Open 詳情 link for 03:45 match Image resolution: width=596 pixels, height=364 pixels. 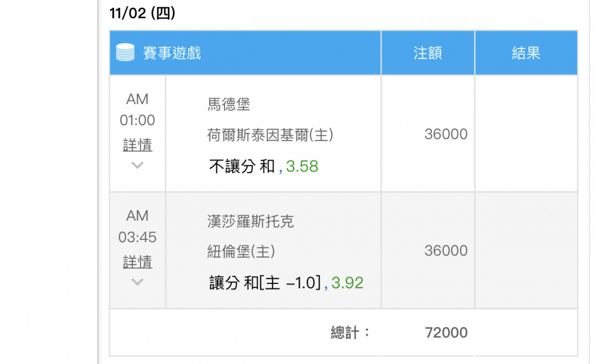[137, 262]
